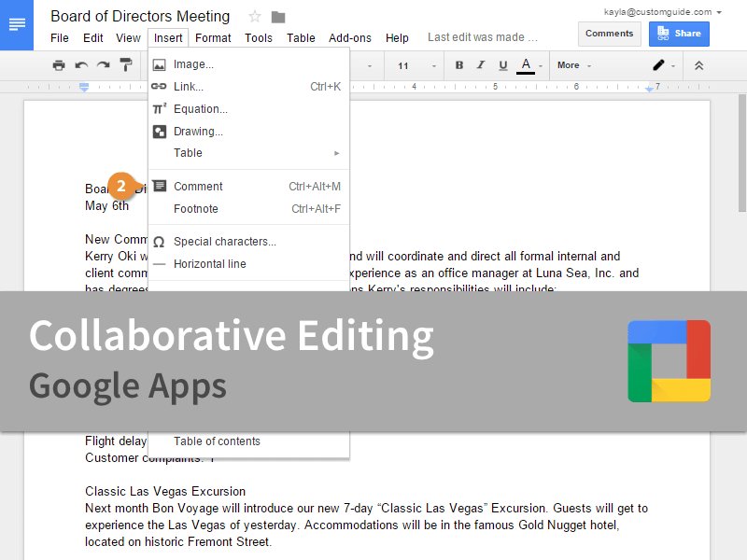Select Equation... in the Insert menu

pos(248,109)
